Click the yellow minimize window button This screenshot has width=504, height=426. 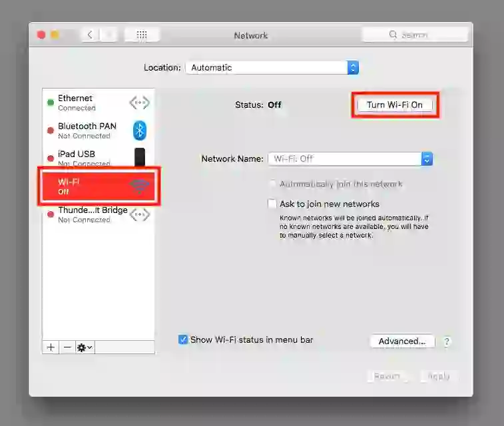click(55, 35)
